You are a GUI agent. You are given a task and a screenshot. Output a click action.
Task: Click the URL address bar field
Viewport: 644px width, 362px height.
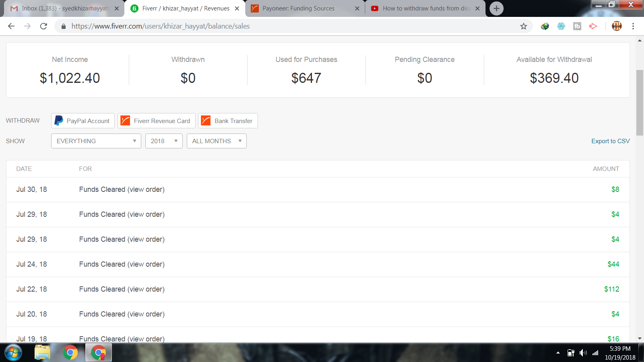pos(282,26)
